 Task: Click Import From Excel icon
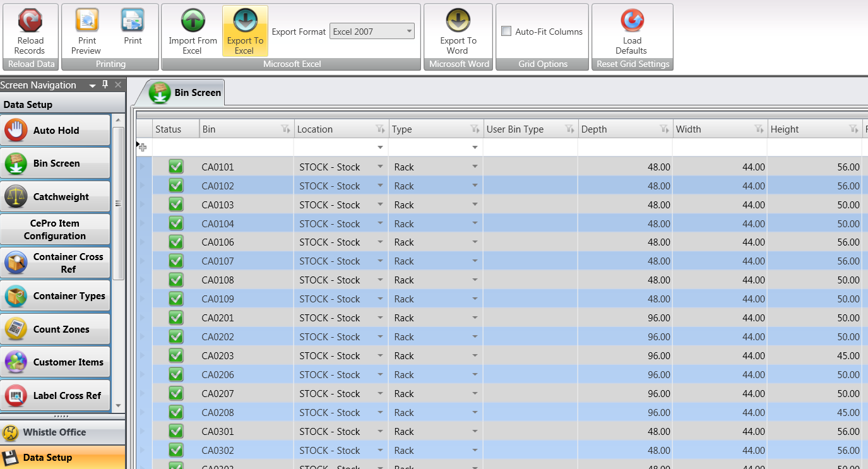193,21
